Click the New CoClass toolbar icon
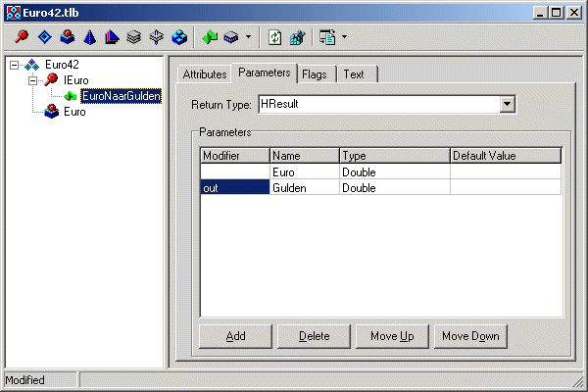This screenshot has width=588, height=392. coord(67,37)
